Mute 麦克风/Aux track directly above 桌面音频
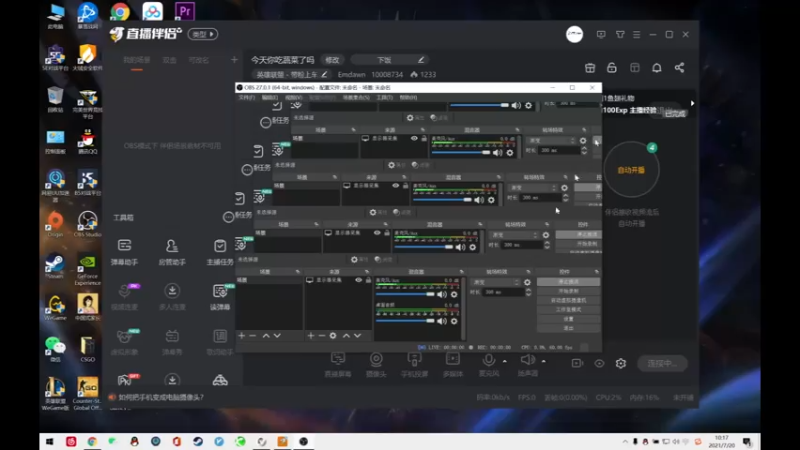Viewport: 800px width, 450px height. tap(442, 294)
